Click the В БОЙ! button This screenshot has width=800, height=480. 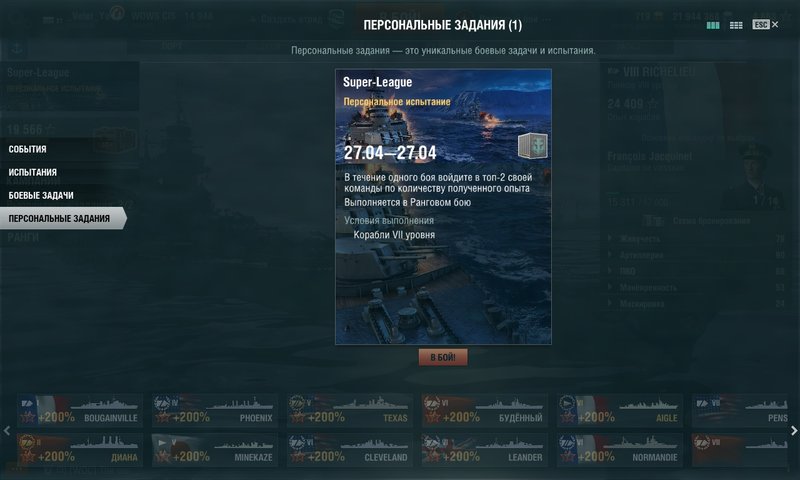coord(443,357)
